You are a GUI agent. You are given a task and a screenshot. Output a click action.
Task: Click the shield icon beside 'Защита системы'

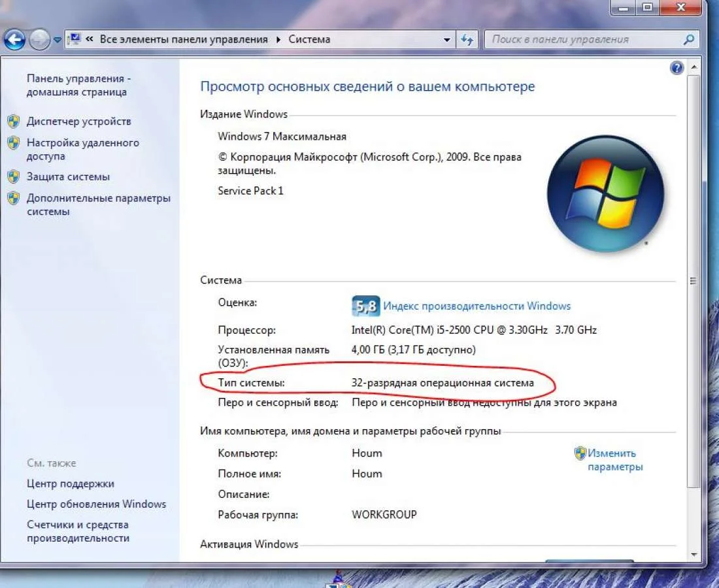point(14,177)
